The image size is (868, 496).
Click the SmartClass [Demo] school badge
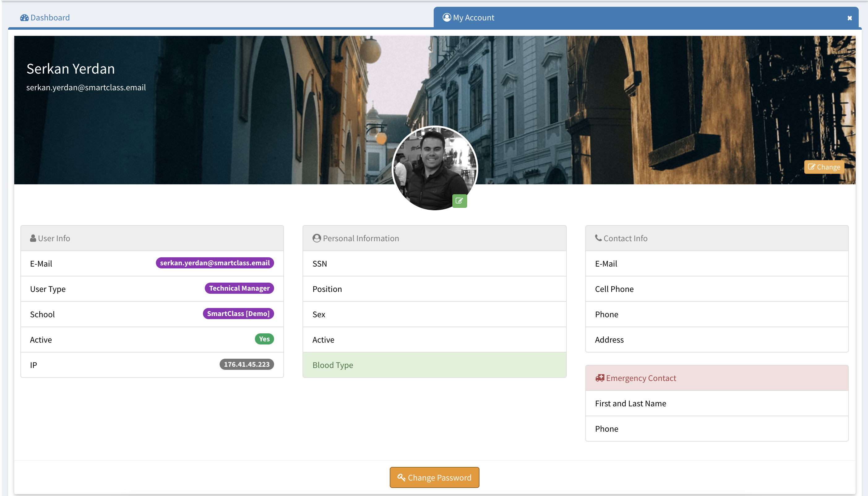coord(238,314)
